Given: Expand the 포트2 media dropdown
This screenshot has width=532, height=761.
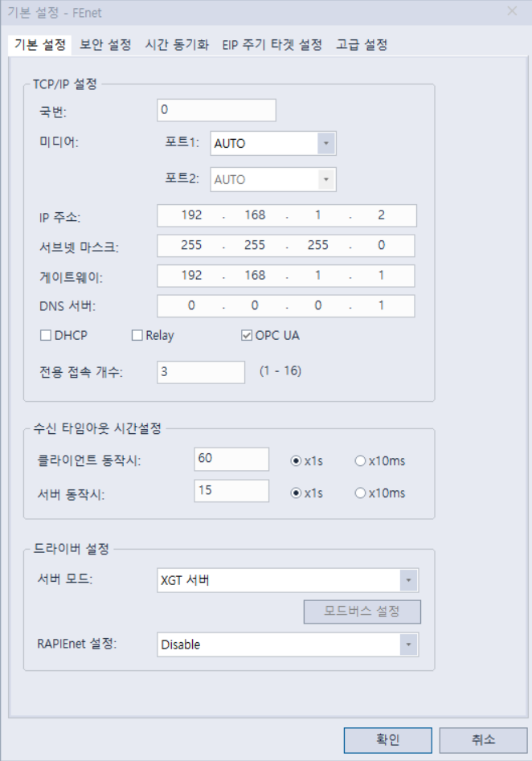Looking at the screenshot, I should [x=324, y=178].
